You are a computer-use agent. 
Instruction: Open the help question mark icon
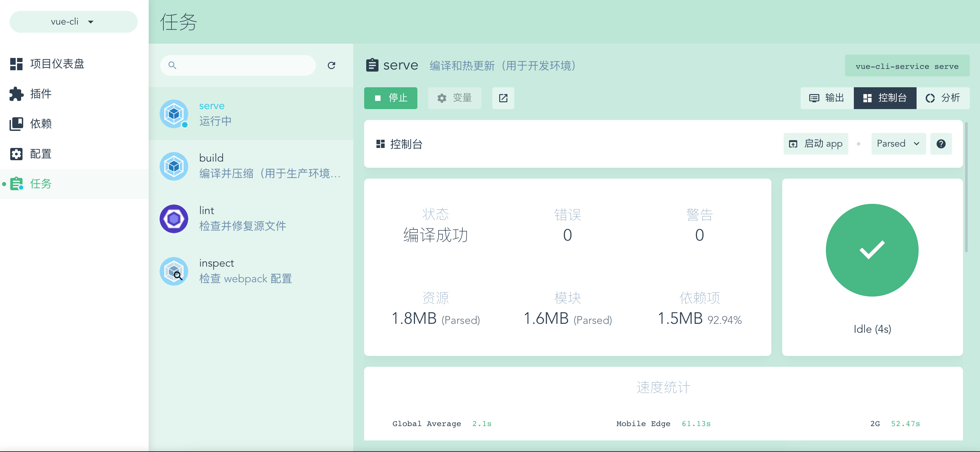click(x=941, y=144)
